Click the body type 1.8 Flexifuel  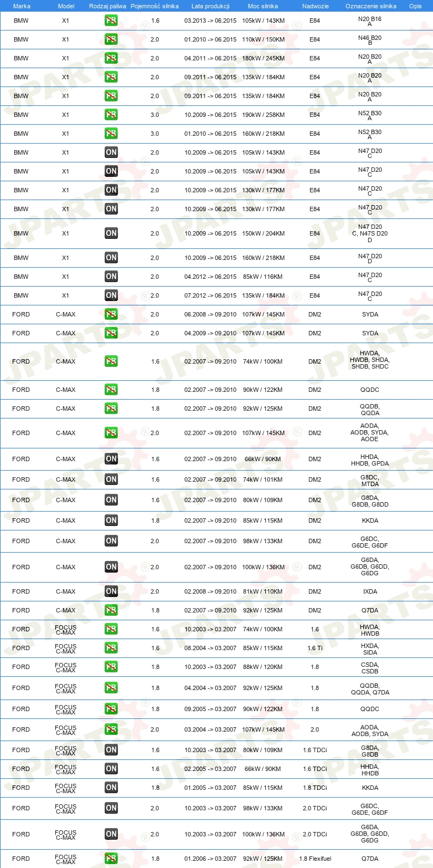tap(315, 859)
